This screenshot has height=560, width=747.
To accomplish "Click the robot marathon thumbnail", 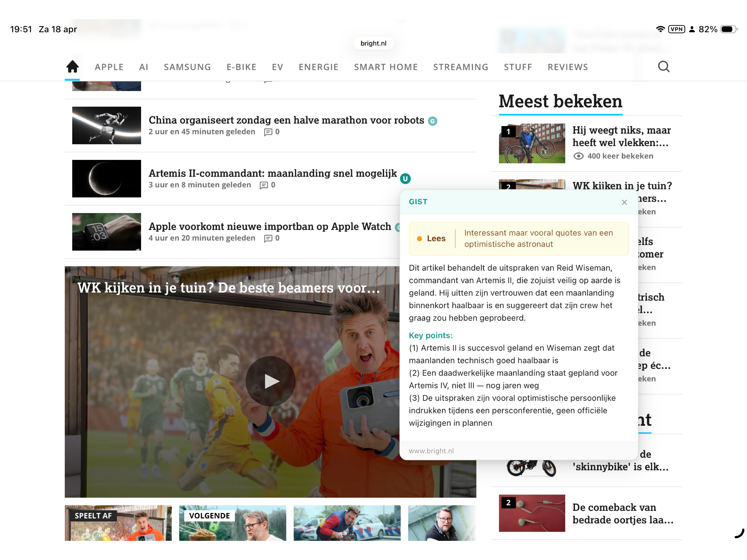I will pyautogui.click(x=106, y=125).
